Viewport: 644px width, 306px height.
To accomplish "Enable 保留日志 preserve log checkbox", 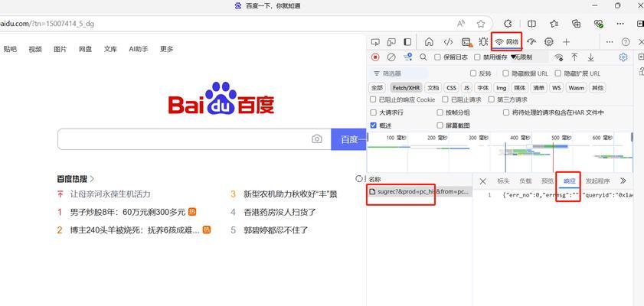I will [437, 57].
